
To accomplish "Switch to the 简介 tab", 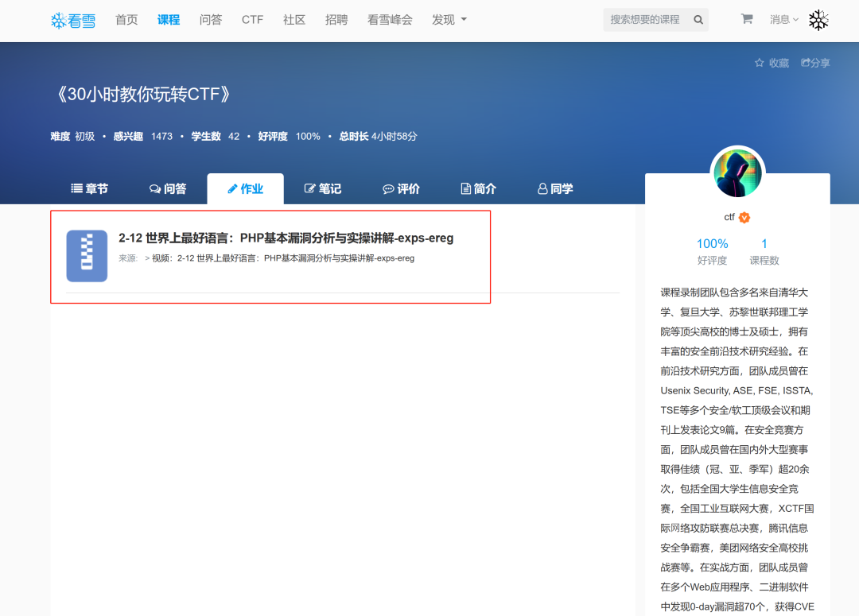I will point(478,189).
